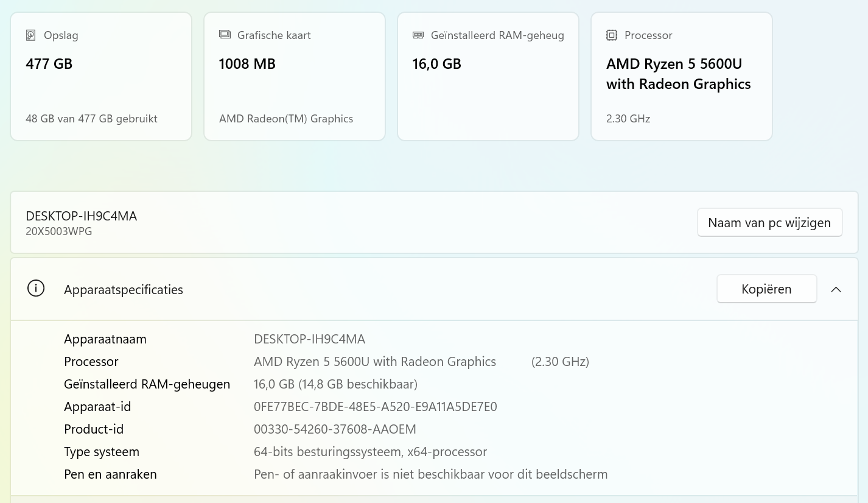The image size is (868, 503).
Task: Select the Apparaat-id value 0FE77BEC-7BDE-48E5
Action: click(x=376, y=407)
